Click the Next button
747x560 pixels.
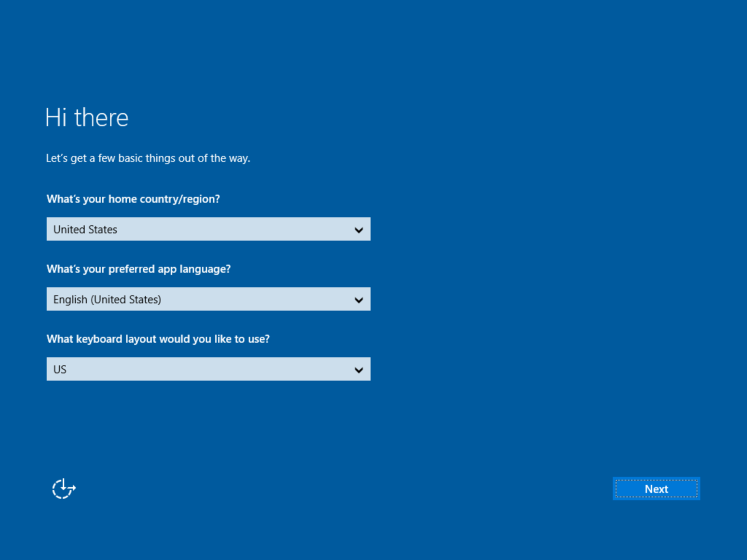(x=656, y=489)
